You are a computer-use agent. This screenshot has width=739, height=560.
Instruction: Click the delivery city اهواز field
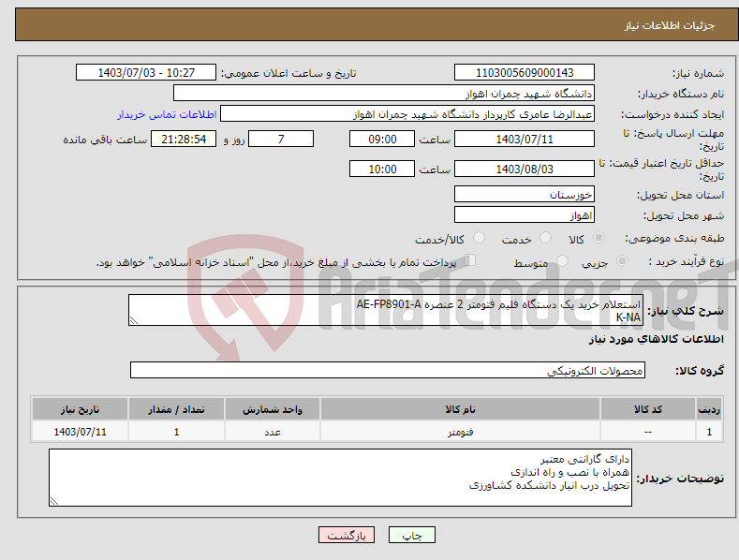click(x=525, y=215)
